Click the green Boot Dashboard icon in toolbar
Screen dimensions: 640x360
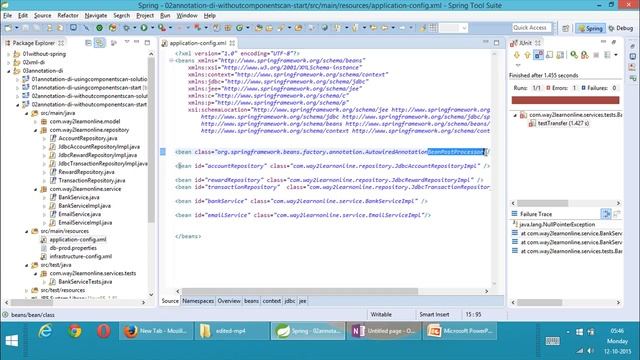click(99, 28)
